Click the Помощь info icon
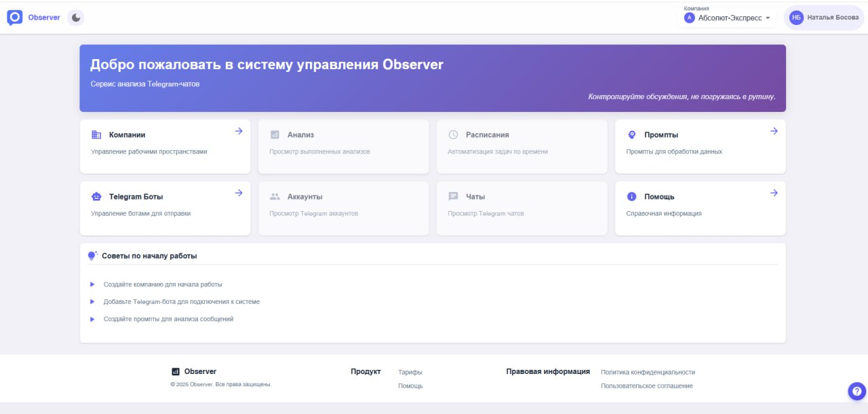Image resolution: width=868 pixels, height=414 pixels. 632,197
